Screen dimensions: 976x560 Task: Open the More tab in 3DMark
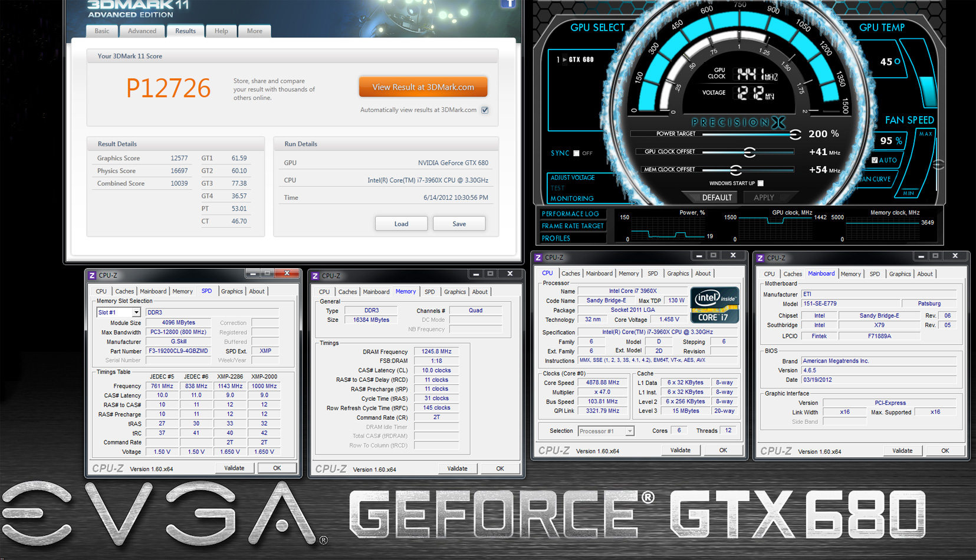(255, 31)
